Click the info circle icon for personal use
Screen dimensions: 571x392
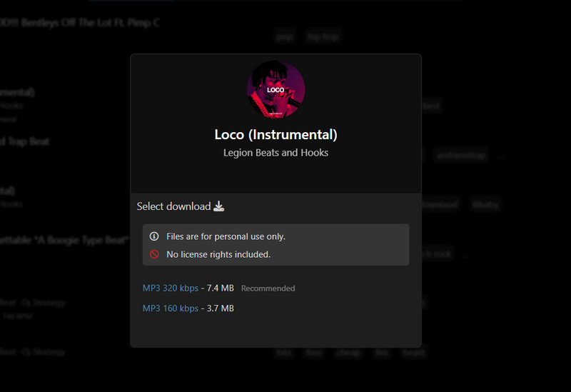pyautogui.click(x=154, y=236)
